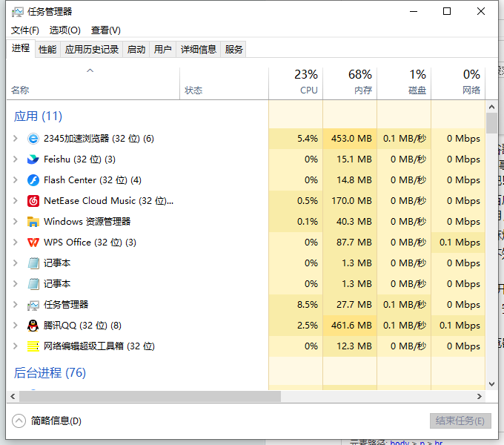Collapse to 简略信息 using the circle arrow icon
The image size is (504, 445).
tap(19, 421)
